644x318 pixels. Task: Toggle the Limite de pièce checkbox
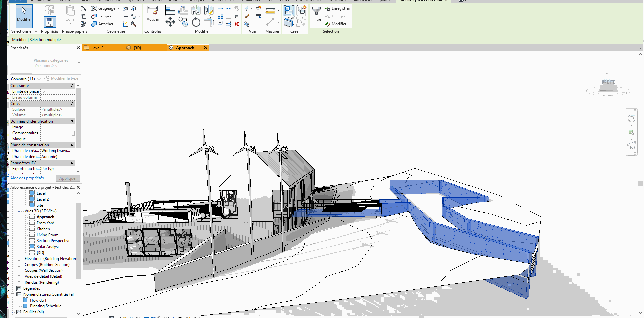tap(44, 92)
